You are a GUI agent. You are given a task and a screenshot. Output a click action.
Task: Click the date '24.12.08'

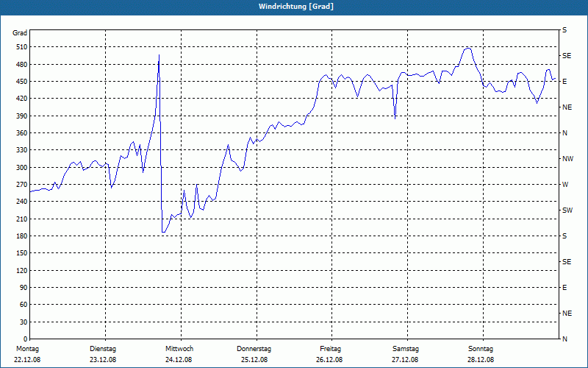[179, 360]
